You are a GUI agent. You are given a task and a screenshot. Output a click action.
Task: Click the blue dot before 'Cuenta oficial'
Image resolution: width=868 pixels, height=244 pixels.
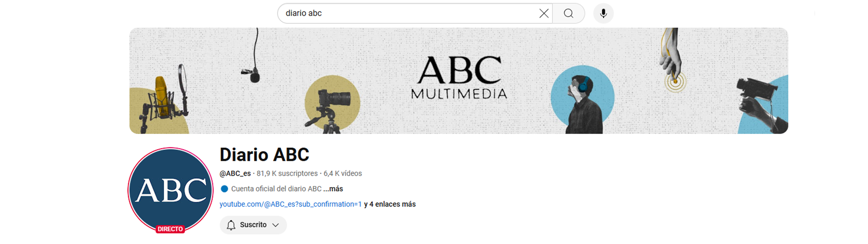coord(224,189)
